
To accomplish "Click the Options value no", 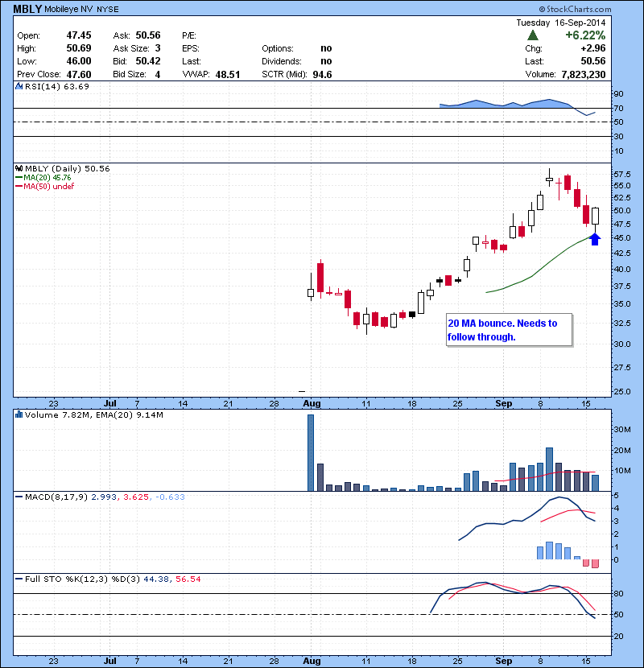I will coord(326,48).
